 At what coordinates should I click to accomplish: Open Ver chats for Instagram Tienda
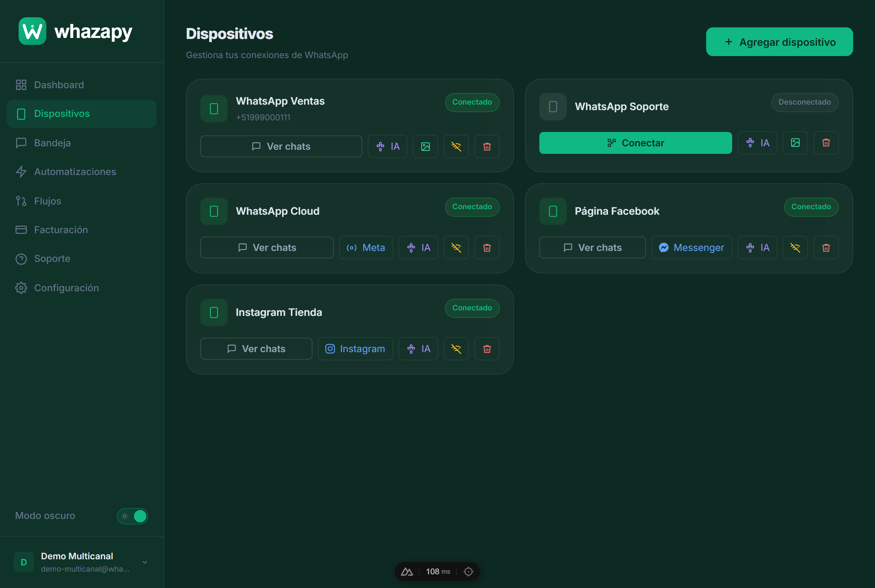[256, 349]
